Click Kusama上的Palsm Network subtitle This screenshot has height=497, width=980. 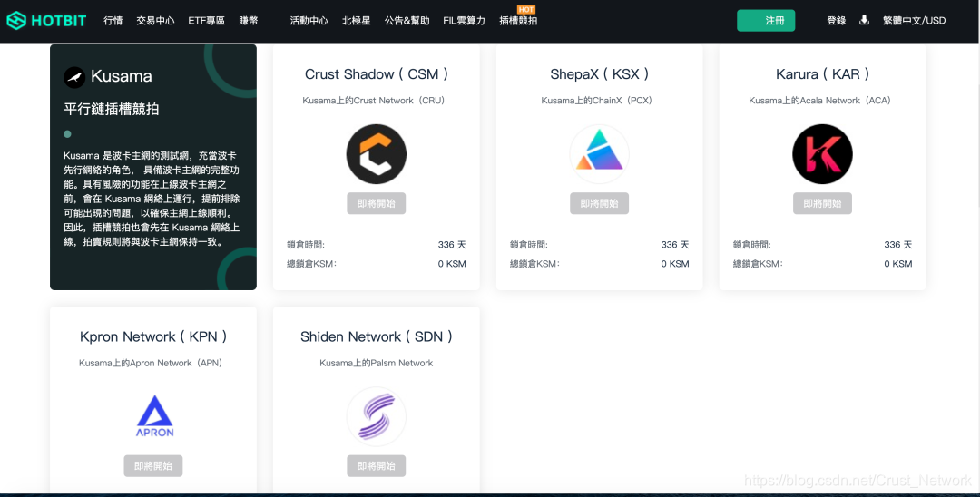377,363
